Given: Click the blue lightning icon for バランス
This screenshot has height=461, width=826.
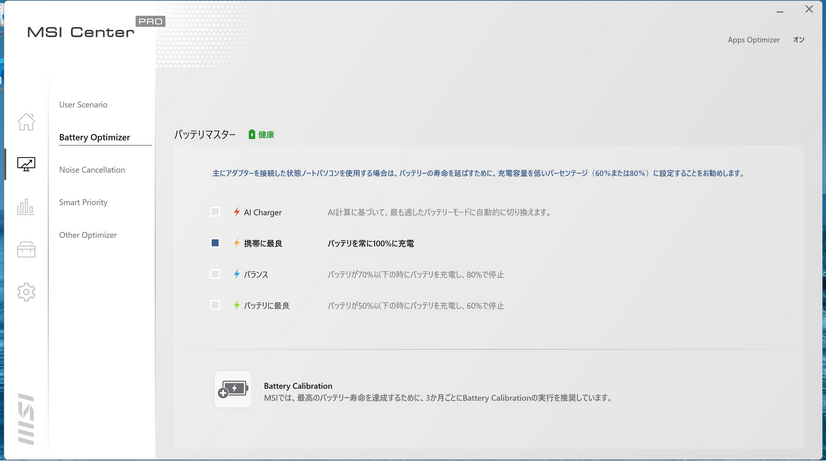Looking at the screenshot, I should pyautogui.click(x=237, y=274).
